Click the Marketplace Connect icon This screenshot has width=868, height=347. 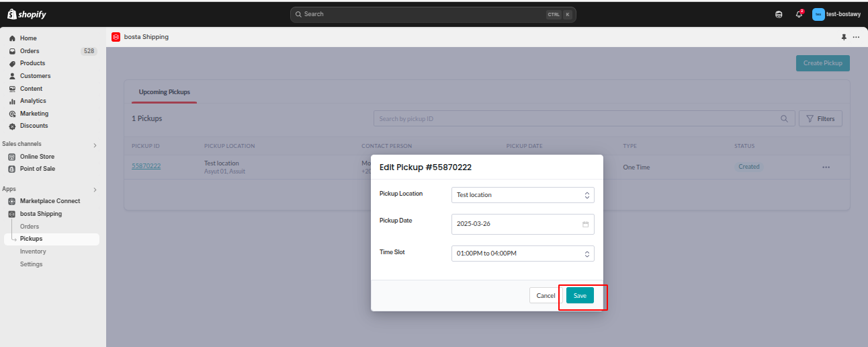pyautogui.click(x=12, y=201)
